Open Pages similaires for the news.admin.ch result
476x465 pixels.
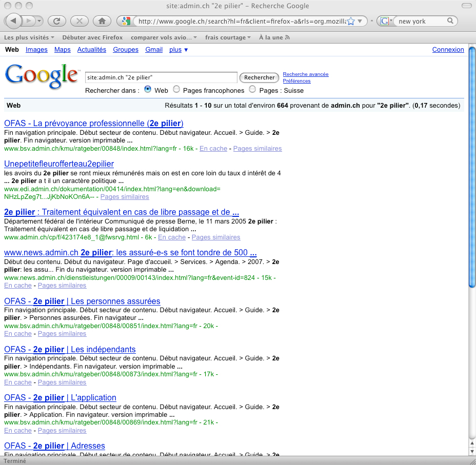tap(62, 285)
